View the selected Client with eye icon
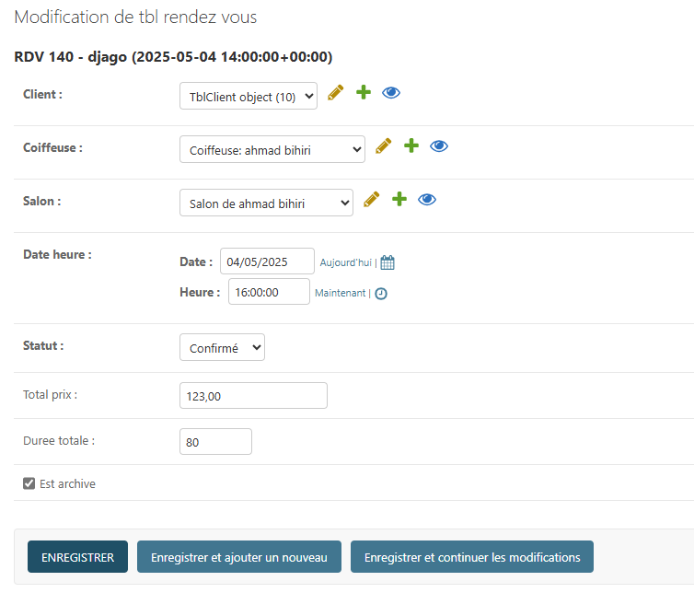This screenshot has height=616, width=694. [x=391, y=93]
